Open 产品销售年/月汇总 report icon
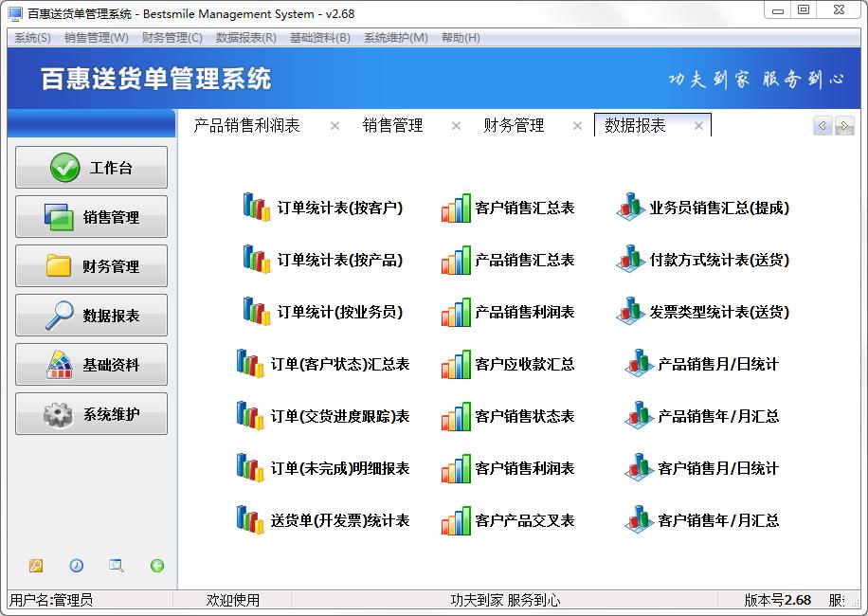 (x=640, y=415)
